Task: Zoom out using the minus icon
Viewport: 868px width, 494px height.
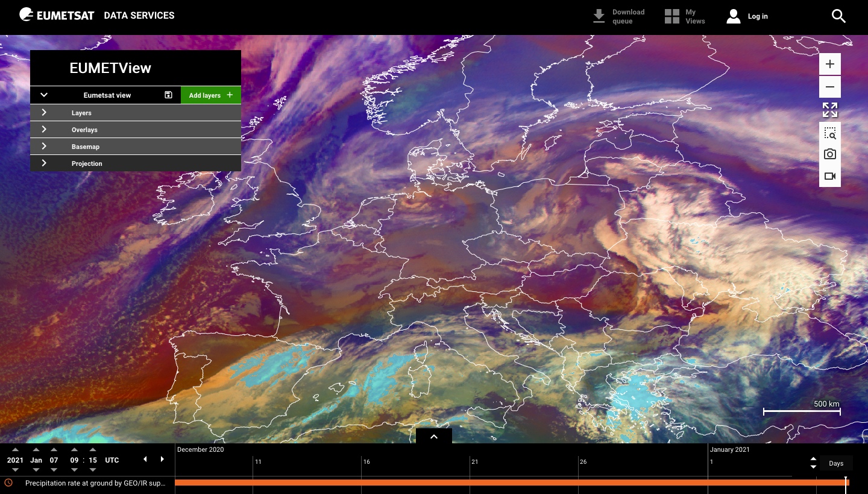Action: [x=830, y=87]
